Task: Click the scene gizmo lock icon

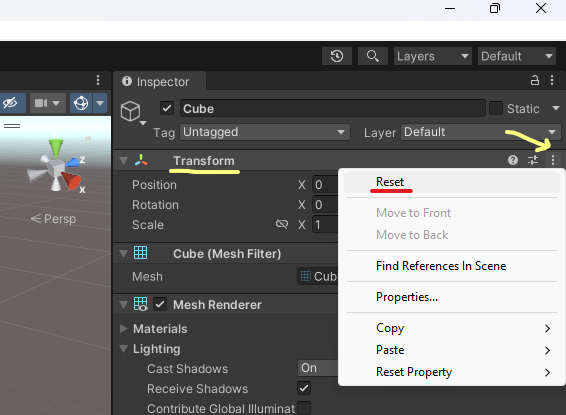Action: [88, 137]
